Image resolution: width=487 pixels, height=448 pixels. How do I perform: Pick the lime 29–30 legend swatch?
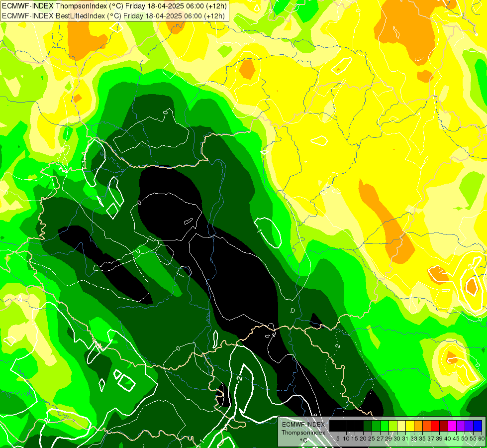point(393,426)
